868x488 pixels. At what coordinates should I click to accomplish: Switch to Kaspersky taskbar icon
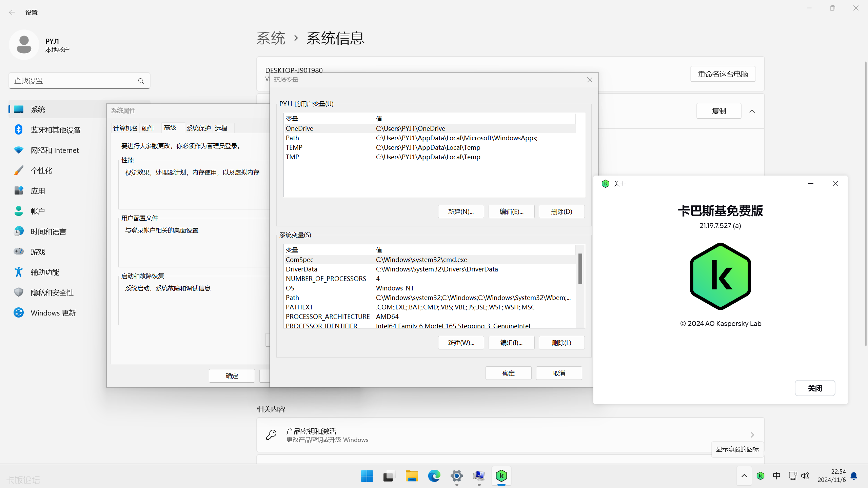pos(501,476)
